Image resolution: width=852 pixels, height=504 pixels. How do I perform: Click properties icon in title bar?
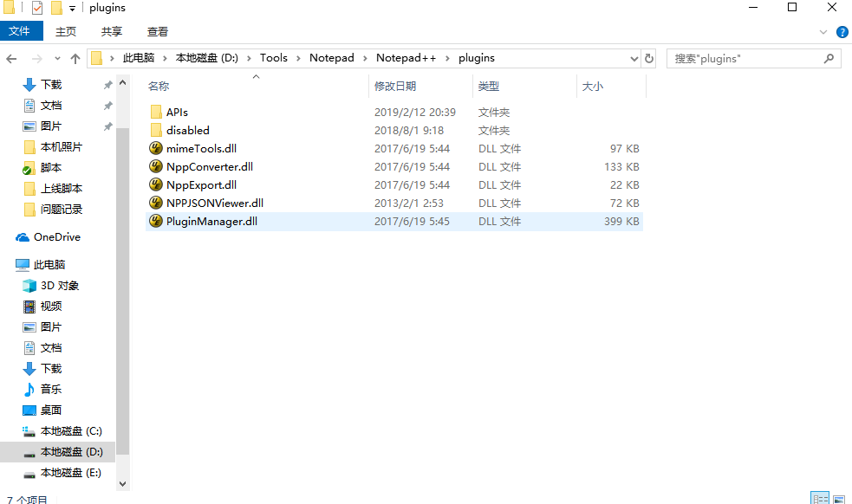(x=37, y=8)
